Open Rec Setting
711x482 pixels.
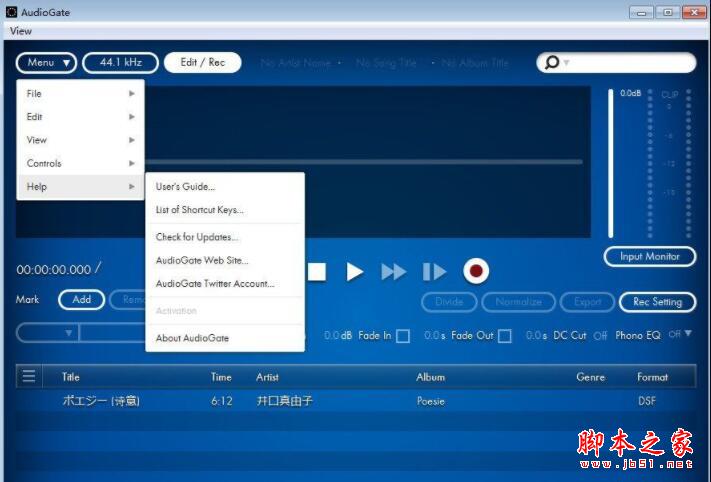click(657, 302)
